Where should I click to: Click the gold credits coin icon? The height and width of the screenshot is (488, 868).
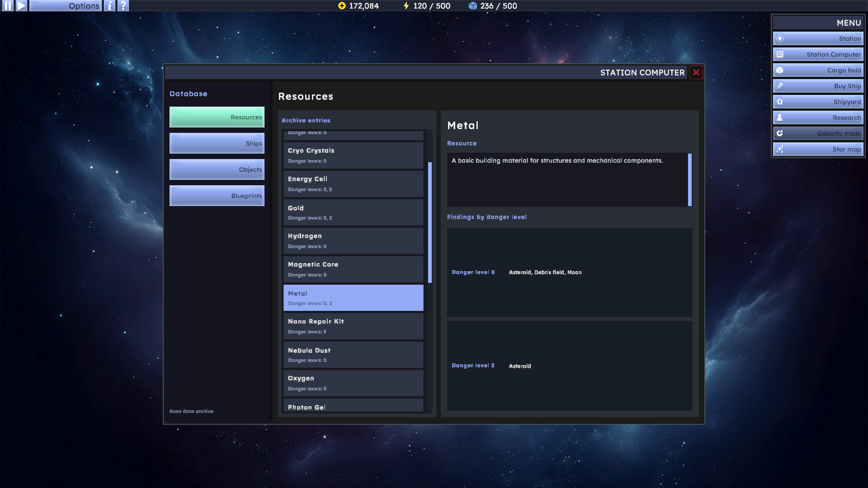(x=342, y=6)
